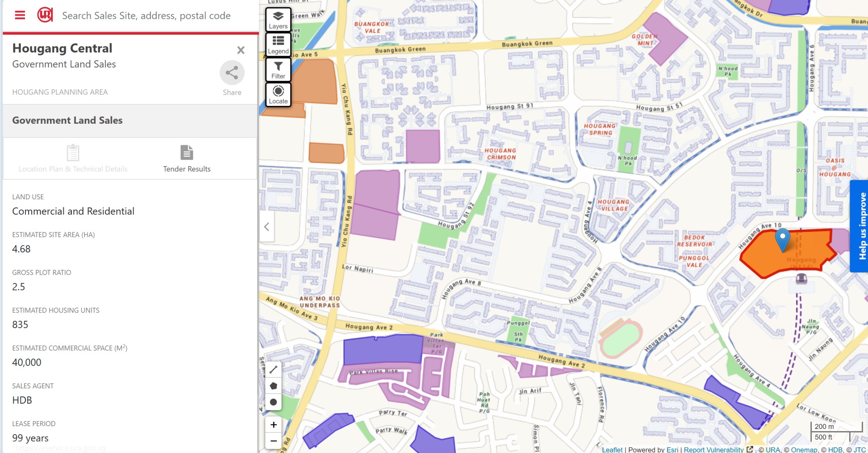Open the URA attribution link

pos(772,449)
